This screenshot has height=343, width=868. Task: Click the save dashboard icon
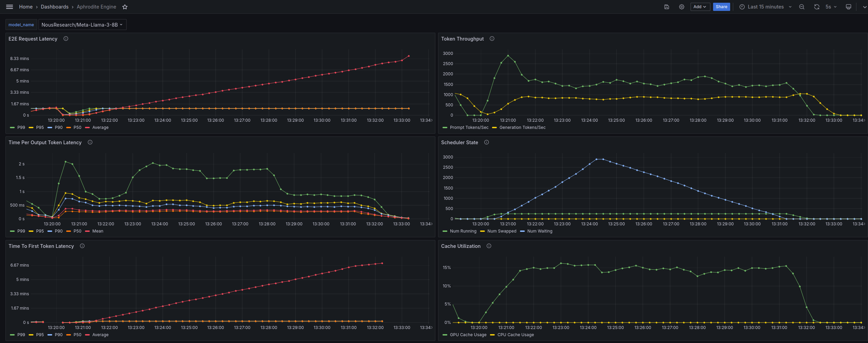tap(667, 7)
